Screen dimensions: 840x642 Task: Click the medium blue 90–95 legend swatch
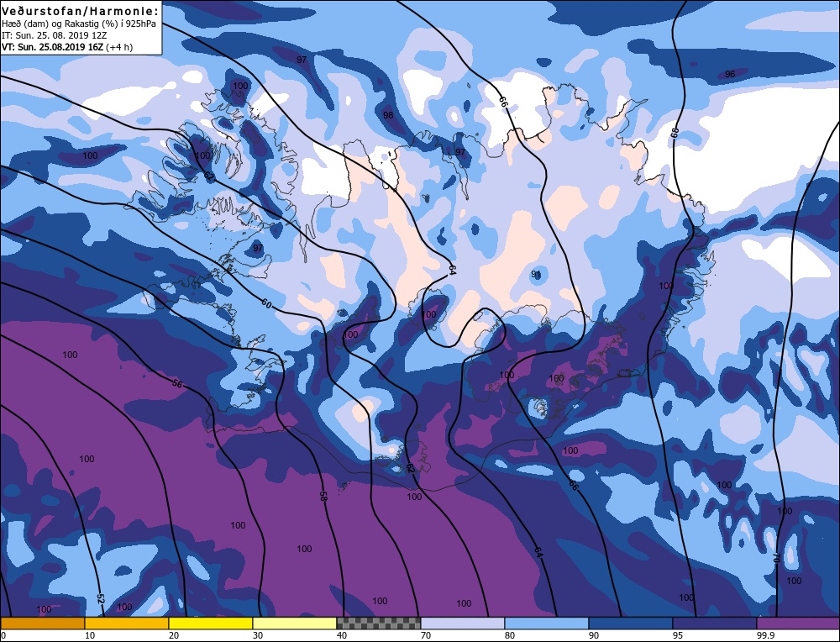[631, 624]
